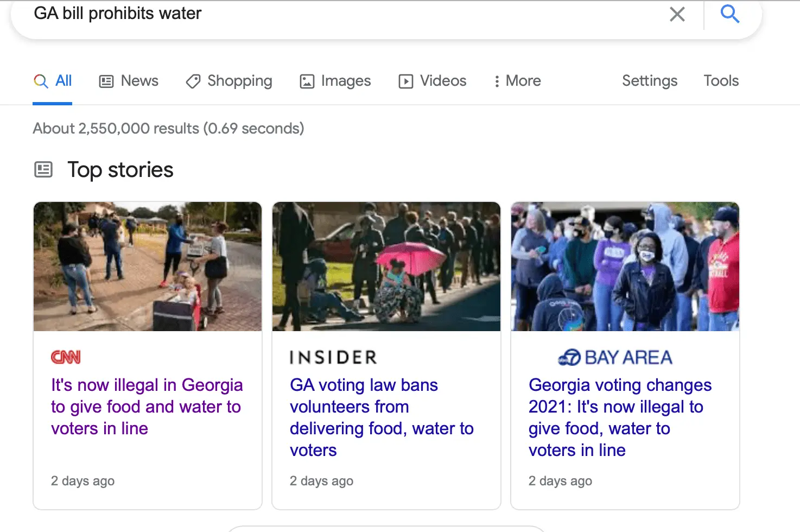The image size is (800, 532).
Task: Open the News tab
Action: pyautogui.click(x=129, y=81)
